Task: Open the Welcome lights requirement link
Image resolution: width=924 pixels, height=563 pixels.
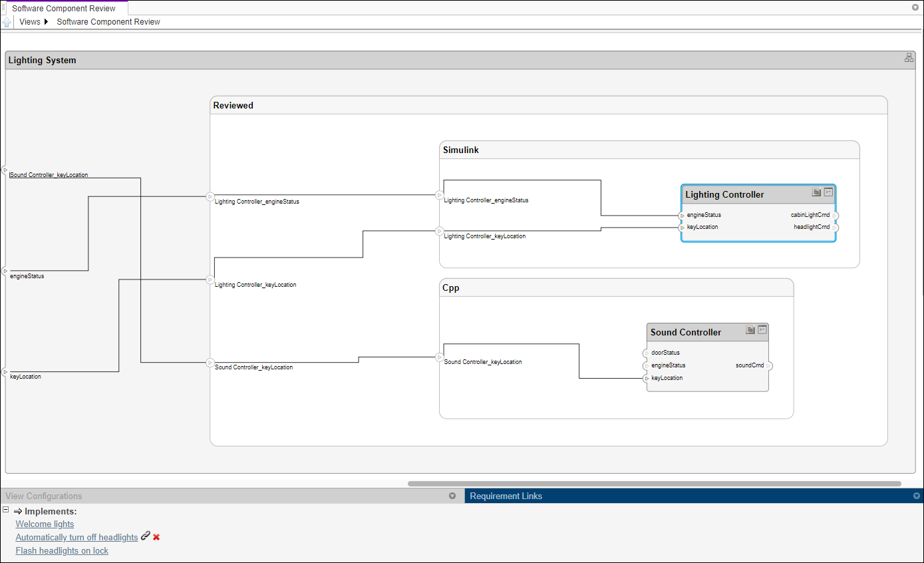Action: (x=45, y=524)
